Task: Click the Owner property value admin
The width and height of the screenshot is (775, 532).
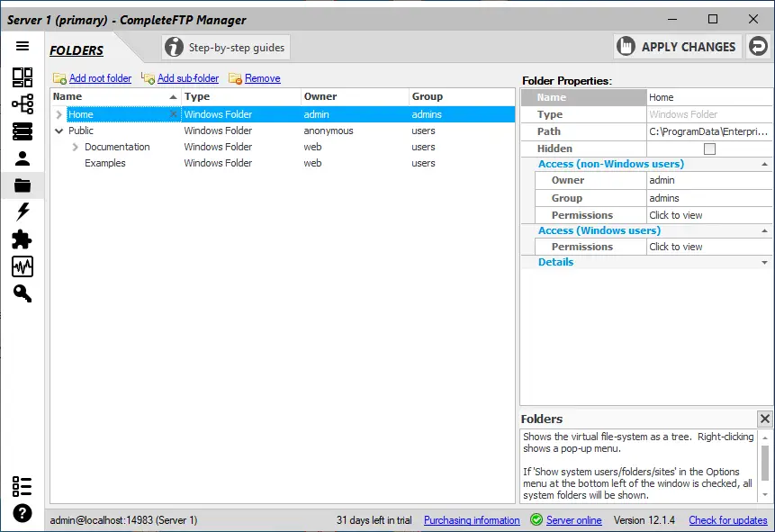Action: click(710, 180)
